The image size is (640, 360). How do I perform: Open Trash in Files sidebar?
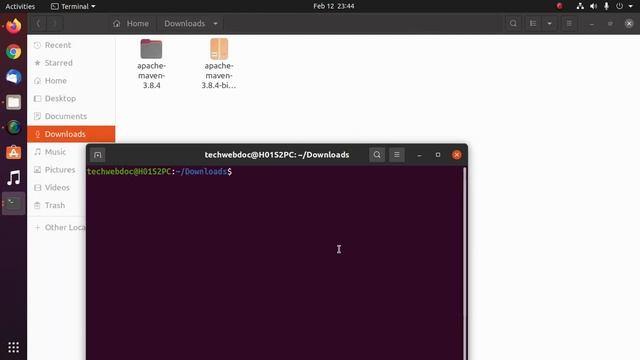[57, 205]
